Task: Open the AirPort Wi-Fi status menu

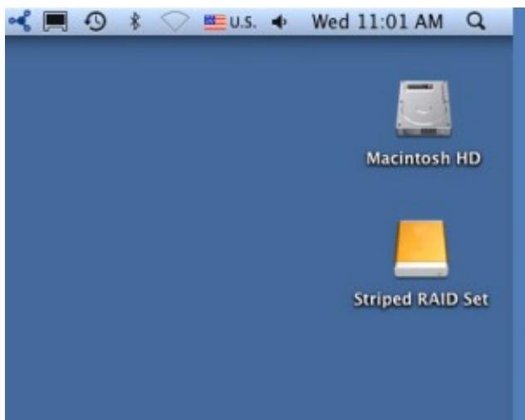Action: pyautogui.click(x=175, y=22)
